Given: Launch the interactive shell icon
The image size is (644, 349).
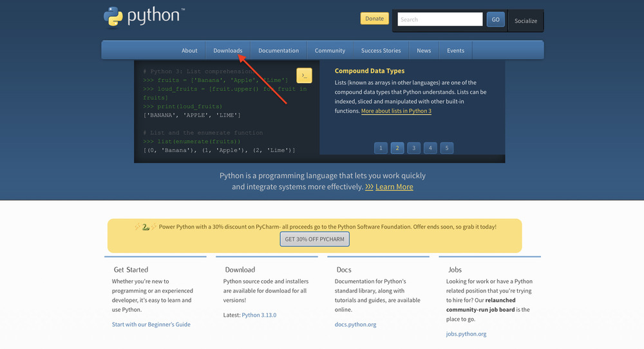Looking at the screenshot, I should pyautogui.click(x=304, y=75).
